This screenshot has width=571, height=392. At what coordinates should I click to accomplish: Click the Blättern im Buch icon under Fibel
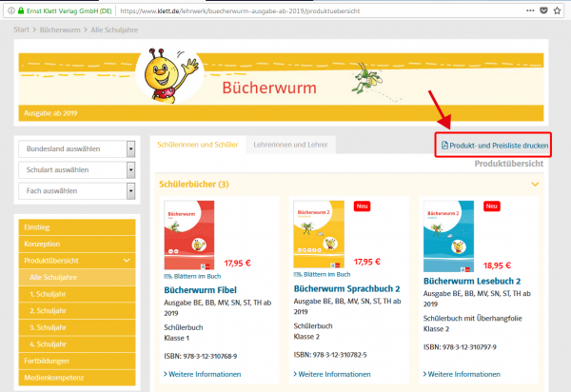(167, 276)
